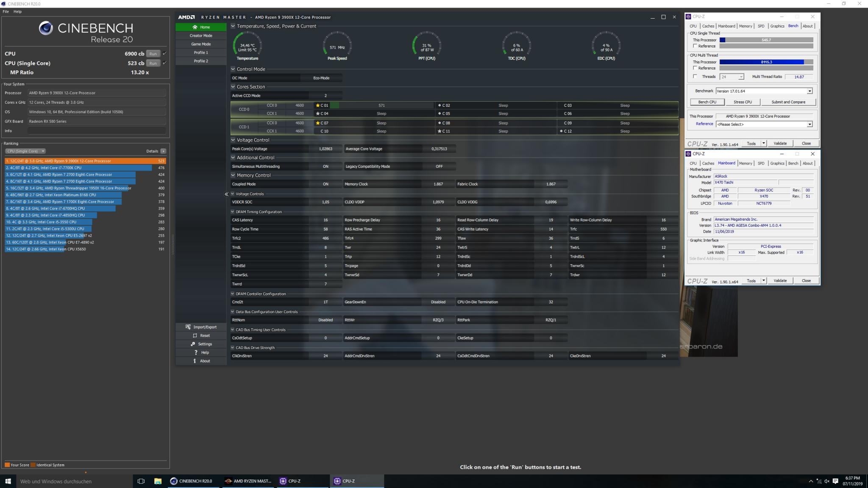The image size is (868, 488).
Task: Toggle Simultaneous Multithreading ON value
Action: [325, 166]
